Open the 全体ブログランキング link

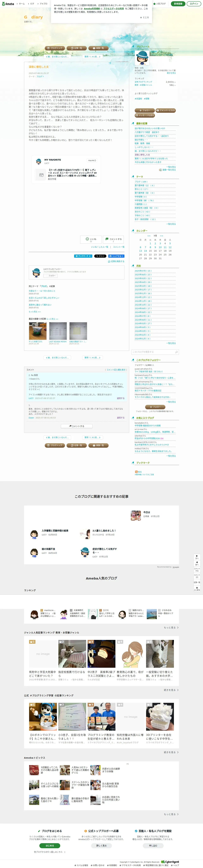(143, 82)
